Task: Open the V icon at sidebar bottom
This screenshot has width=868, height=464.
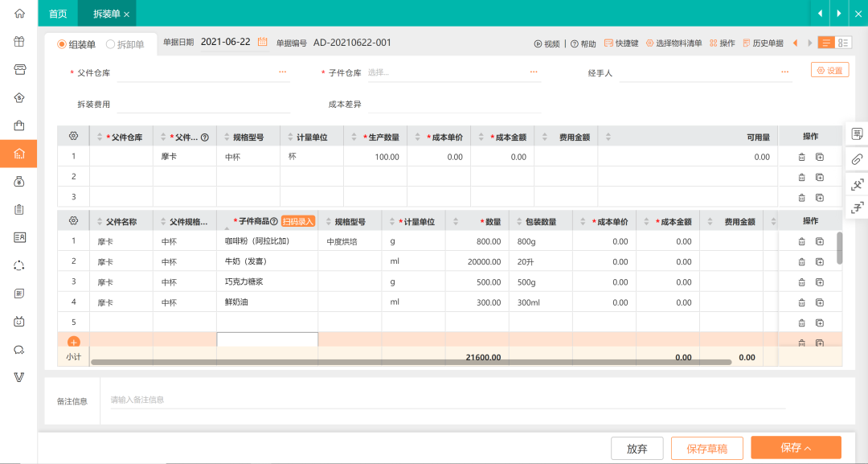Action: point(19,377)
